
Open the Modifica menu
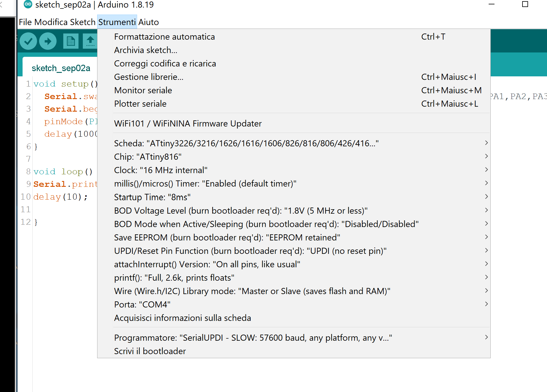(x=50, y=22)
